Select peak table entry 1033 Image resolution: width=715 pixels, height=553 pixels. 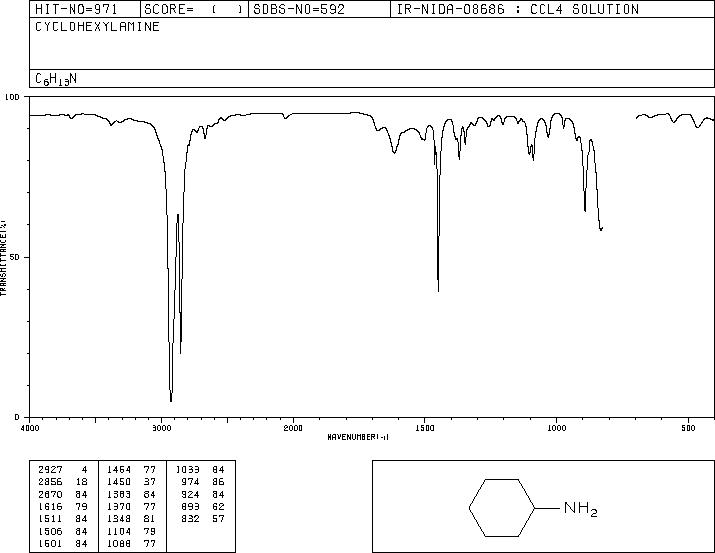187,469
